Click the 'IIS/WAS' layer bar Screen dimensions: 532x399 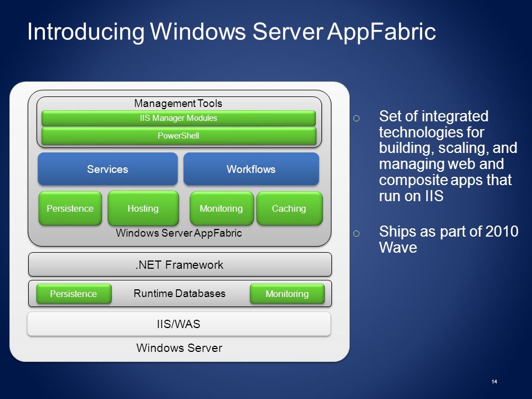(x=179, y=324)
